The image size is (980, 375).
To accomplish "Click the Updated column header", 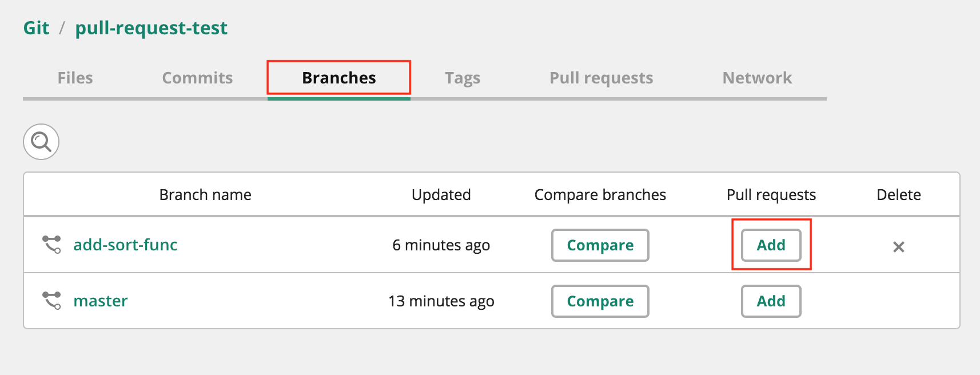I will coord(441,195).
